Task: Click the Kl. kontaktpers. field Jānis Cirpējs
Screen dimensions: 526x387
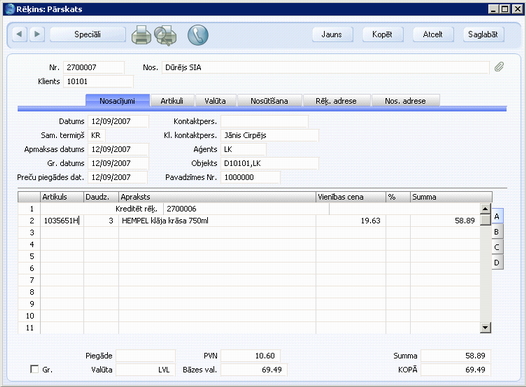Action: [x=270, y=135]
